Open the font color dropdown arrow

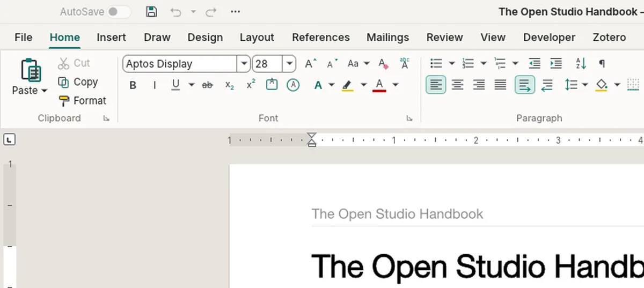click(396, 85)
